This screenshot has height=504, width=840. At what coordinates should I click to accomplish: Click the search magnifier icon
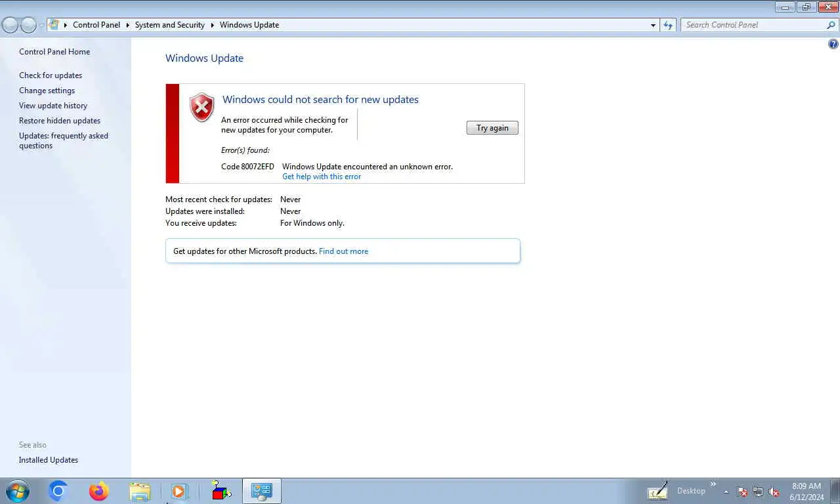(831, 25)
